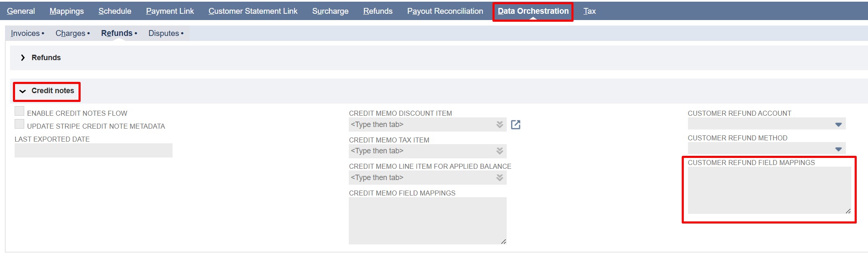Open the Customer Statement Link tab
Image resolution: width=868 pixels, height=254 pixels.
253,11
